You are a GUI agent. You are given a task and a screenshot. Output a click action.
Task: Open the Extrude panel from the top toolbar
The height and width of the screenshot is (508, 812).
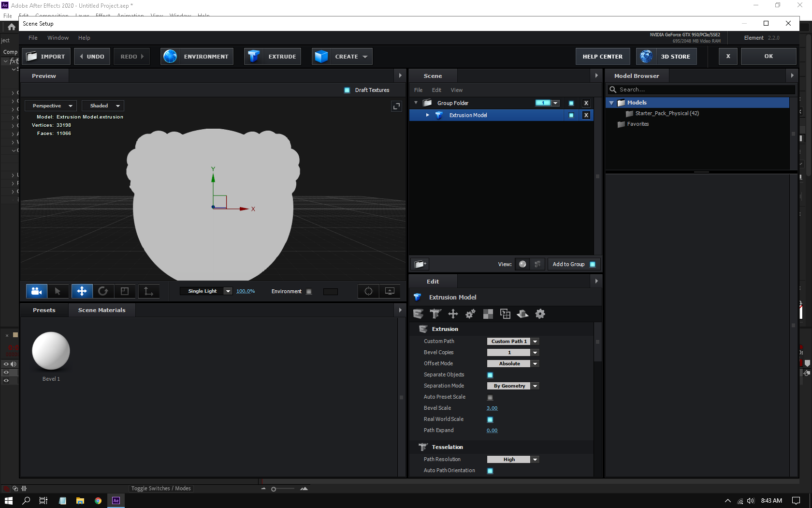(x=272, y=56)
